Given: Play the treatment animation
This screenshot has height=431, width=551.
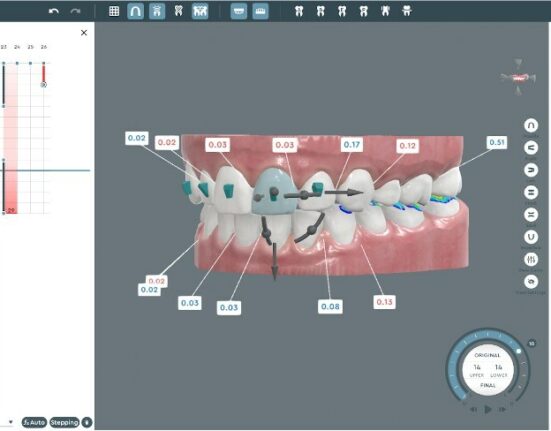Looking at the screenshot, I should tap(488, 409).
